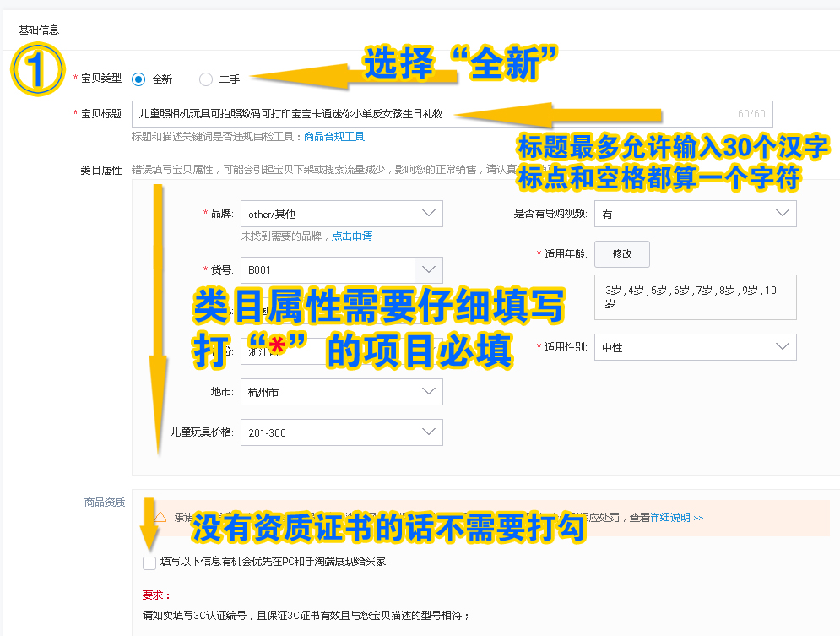Screen dimensions: 840x636
Task: Open the 品牌 dropdown showing other/其他
Action: (x=341, y=214)
